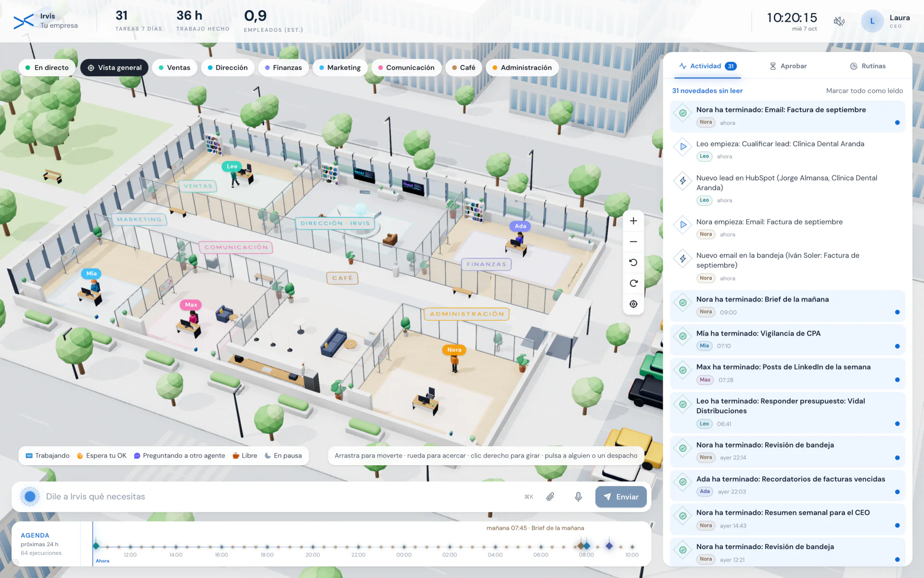Switch to the Aprobar tab

(x=788, y=66)
